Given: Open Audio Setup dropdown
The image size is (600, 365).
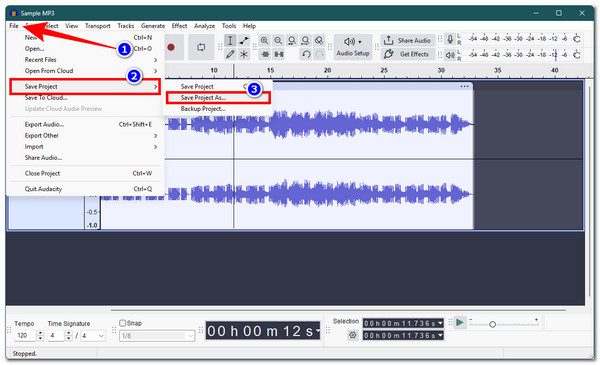Looking at the screenshot, I should 352,47.
